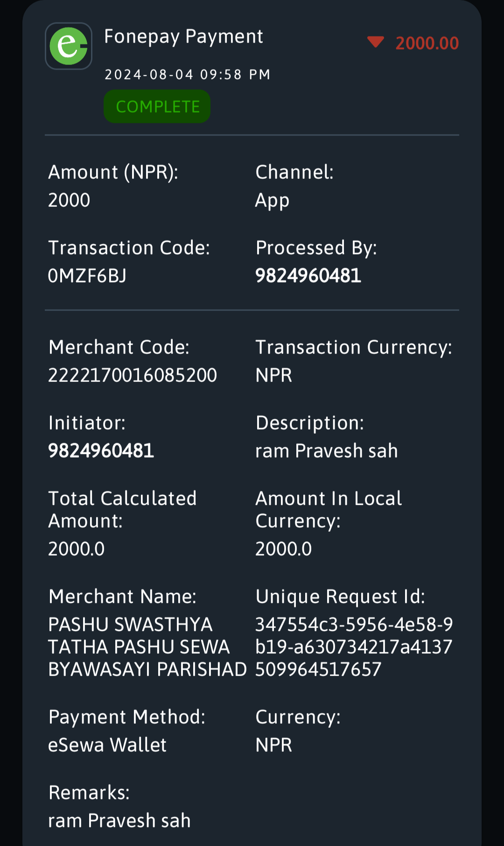This screenshot has height=846, width=504.
Task: Tap Processed By number 9824960481
Action: tap(308, 276)
